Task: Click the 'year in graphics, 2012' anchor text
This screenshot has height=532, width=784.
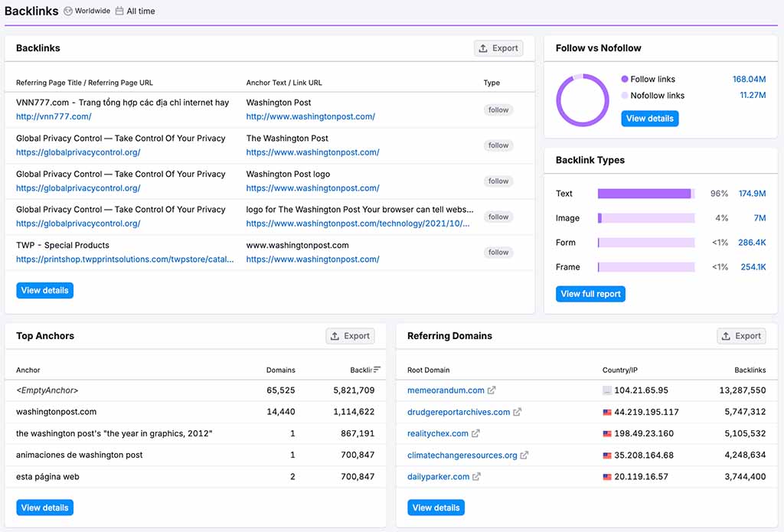Action: coord(114,433)
